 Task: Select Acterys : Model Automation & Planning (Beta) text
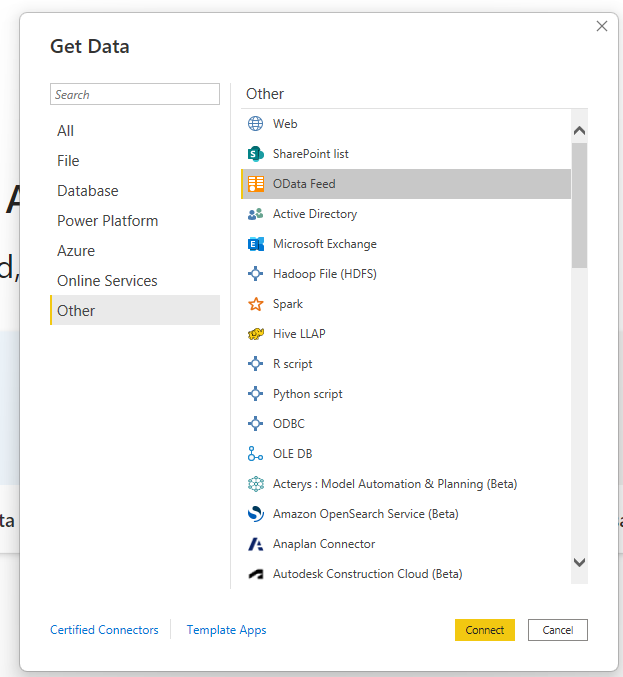click(x=395, y=484)
